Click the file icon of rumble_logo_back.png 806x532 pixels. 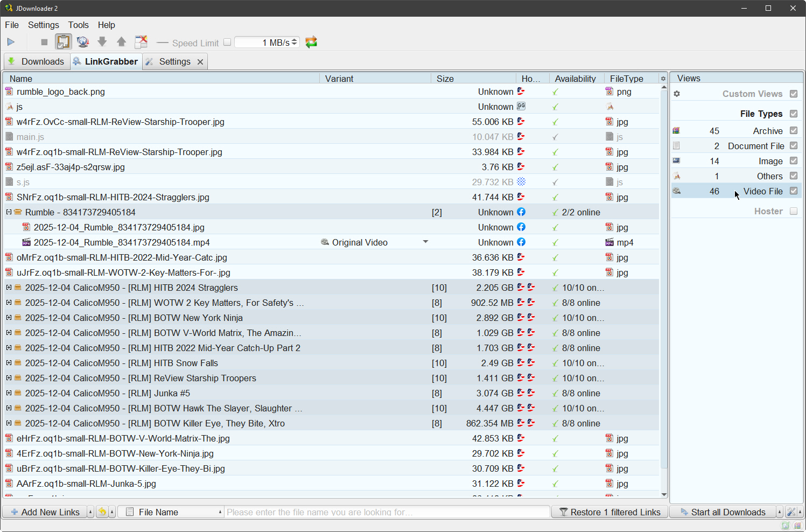pos(9,92)
